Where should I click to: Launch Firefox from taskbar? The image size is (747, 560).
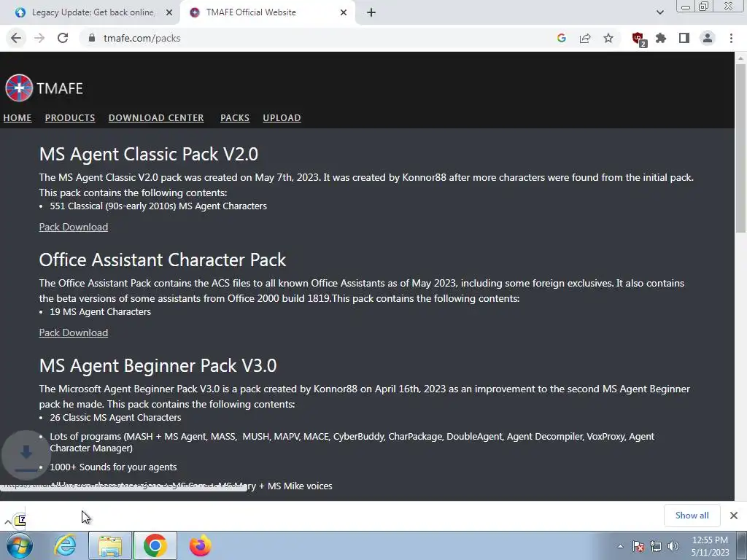click(x=200, y=545)
